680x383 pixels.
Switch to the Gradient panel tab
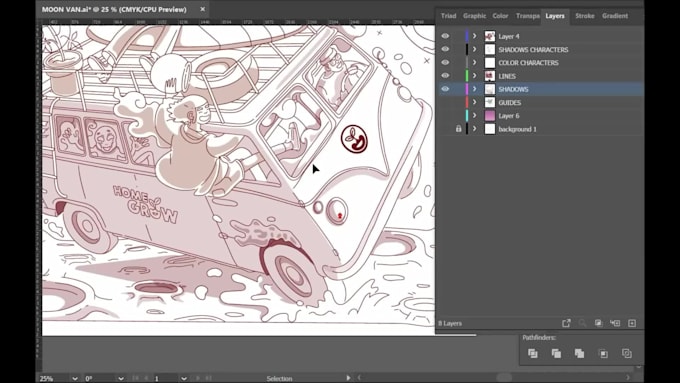pyautogui.click(x=615, y=16)
